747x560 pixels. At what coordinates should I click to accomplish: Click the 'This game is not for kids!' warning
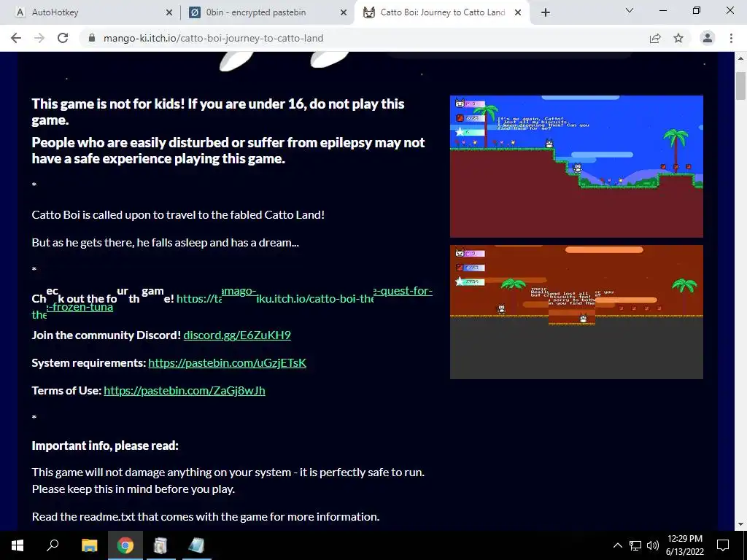pos(217,112)
